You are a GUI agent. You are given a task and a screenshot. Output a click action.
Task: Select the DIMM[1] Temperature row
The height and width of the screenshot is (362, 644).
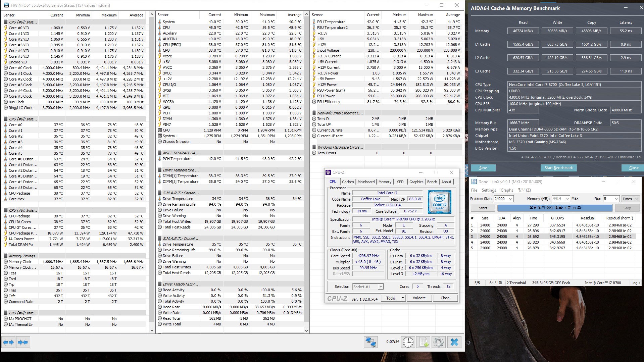click(x=230, y=176)
